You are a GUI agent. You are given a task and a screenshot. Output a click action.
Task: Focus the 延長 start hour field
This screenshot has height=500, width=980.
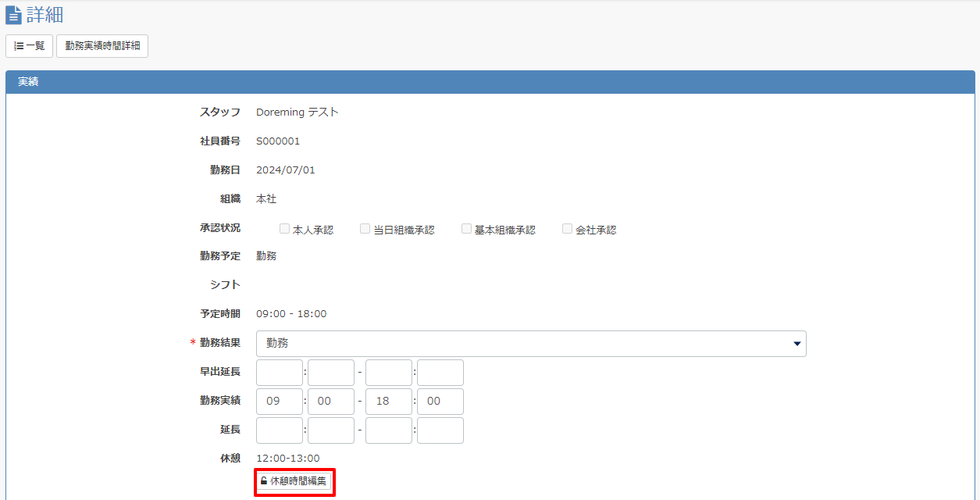pos(280,430)
